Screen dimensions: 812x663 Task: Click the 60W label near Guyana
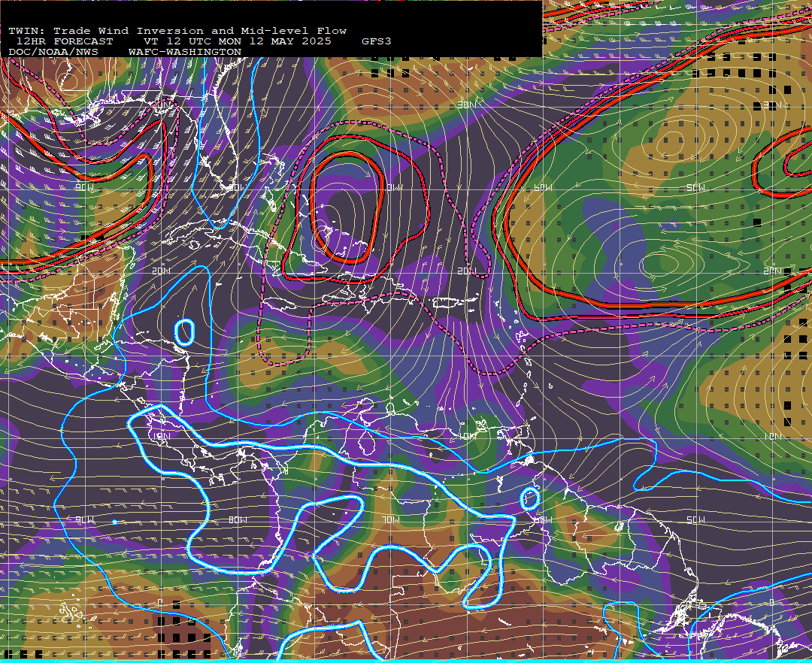tap(544, 519)
